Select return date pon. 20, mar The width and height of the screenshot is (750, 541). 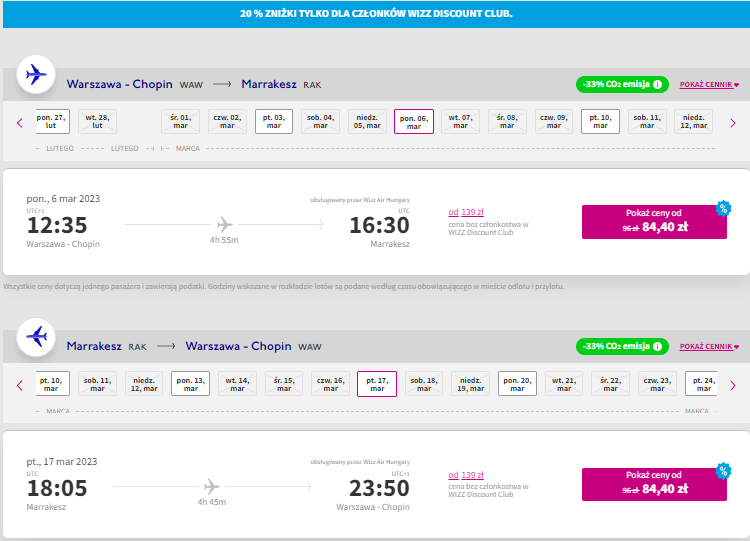tap(517, 384)
